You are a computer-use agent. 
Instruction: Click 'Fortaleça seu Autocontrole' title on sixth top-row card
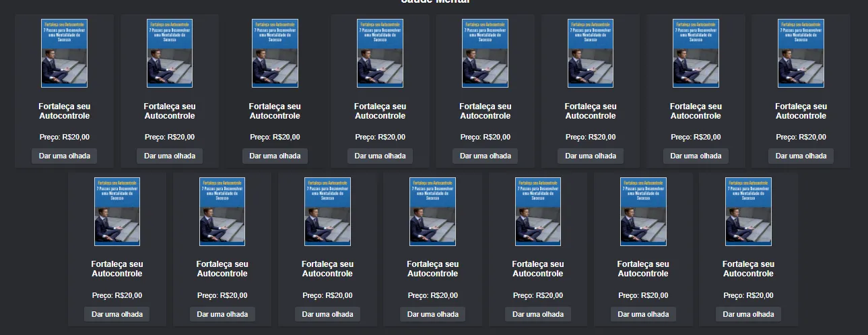click(591, 111)
